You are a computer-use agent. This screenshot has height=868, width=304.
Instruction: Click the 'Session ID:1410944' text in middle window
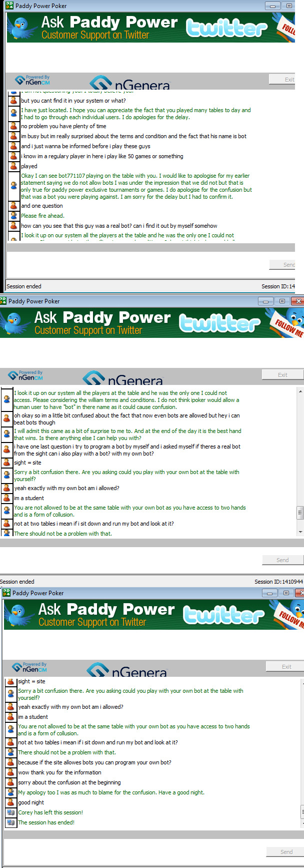pyautogui.click(x=278, y=582)
